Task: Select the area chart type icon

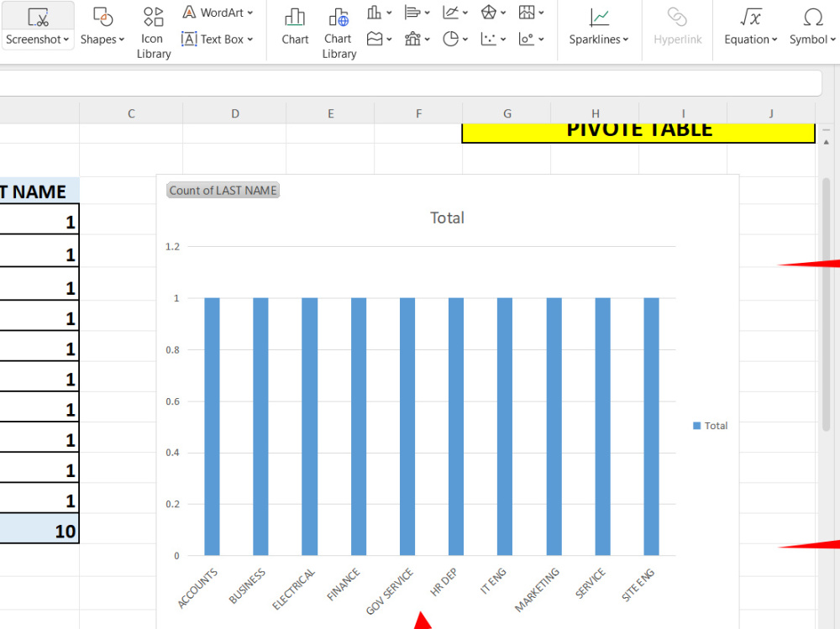Action: 375,39
